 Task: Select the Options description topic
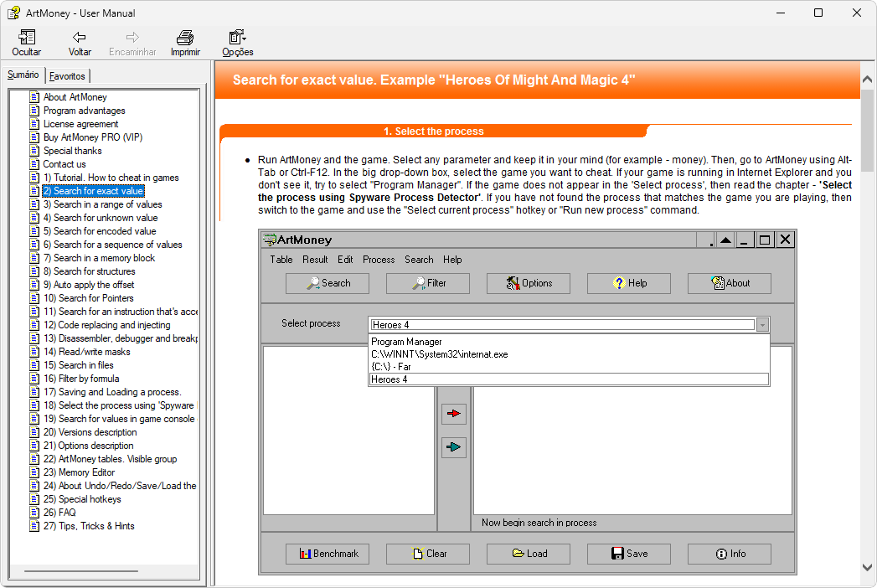click(89, 446)
